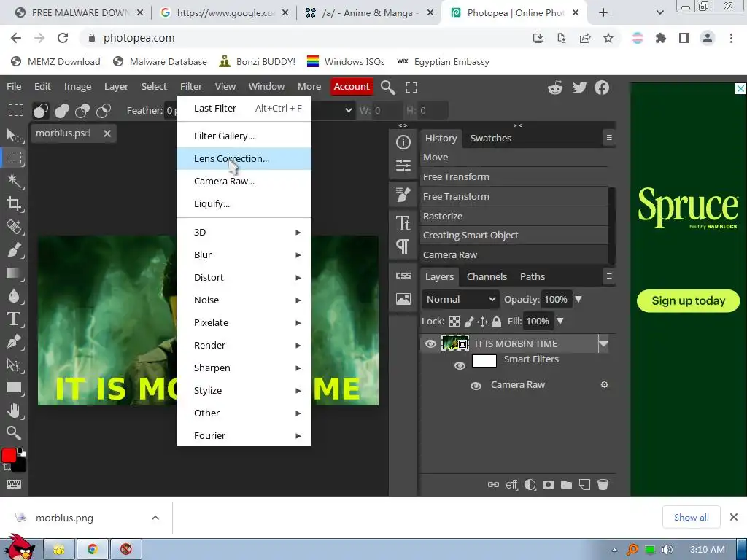Hide the IT IS MORBIN TIME layer

[430, 344]
